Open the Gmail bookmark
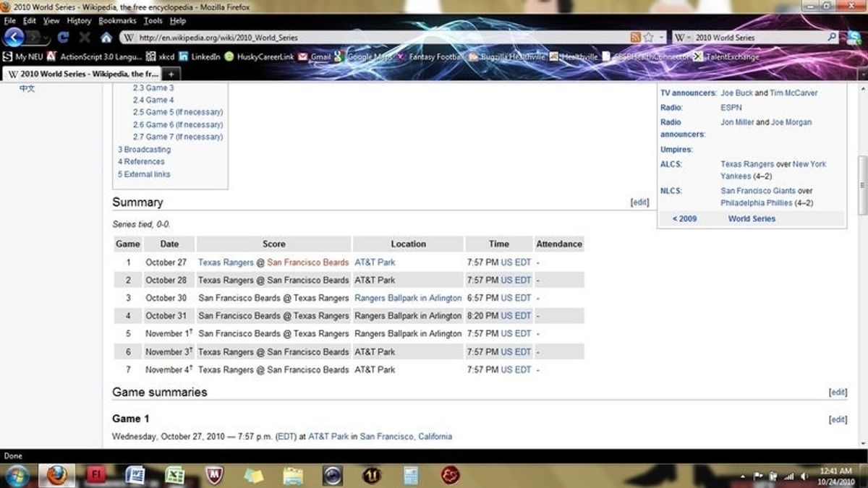The height and width of the screenshot is (488, 868). [x=315, y=56]
